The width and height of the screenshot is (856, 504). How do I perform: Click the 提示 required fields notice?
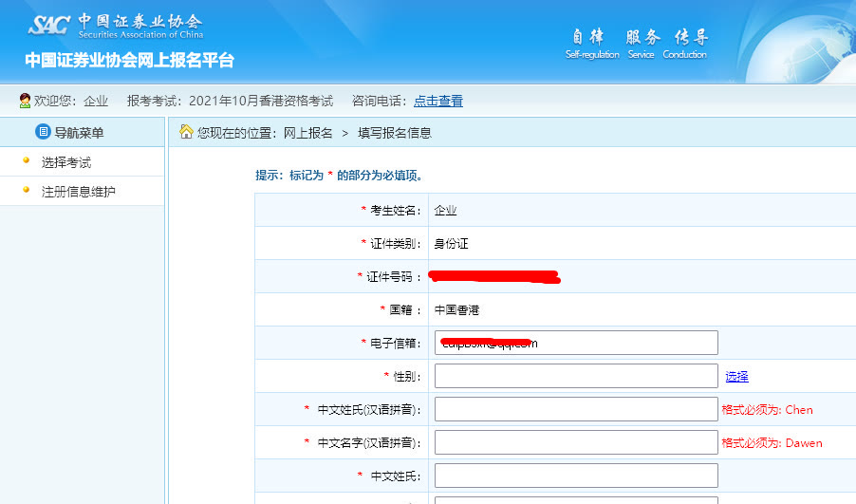pyautogui.click(x=339, y=176)
